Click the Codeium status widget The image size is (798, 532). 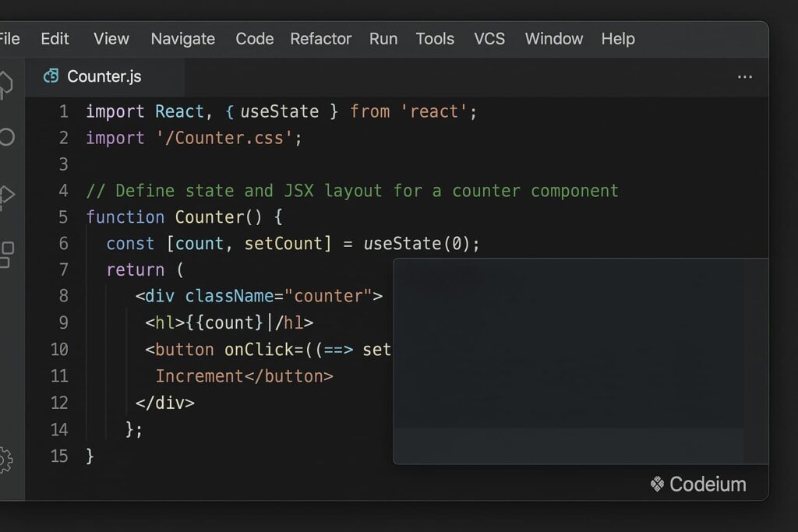698,484
